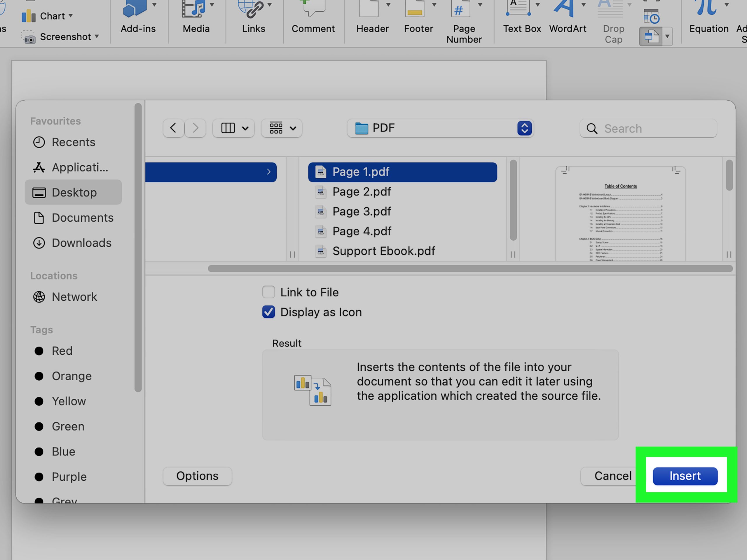The width and height of the screenshot is (747, 560).
Task: Filter by the Purple tag
Action: point(73,477)
